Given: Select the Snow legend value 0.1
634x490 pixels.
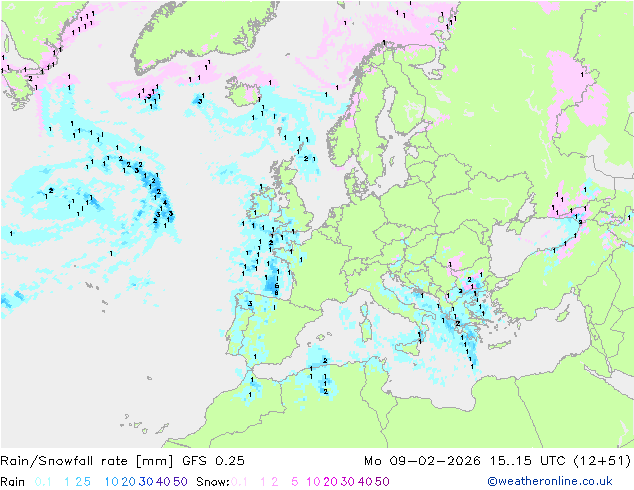Looking at the screenshot, I should click(239, 482).
